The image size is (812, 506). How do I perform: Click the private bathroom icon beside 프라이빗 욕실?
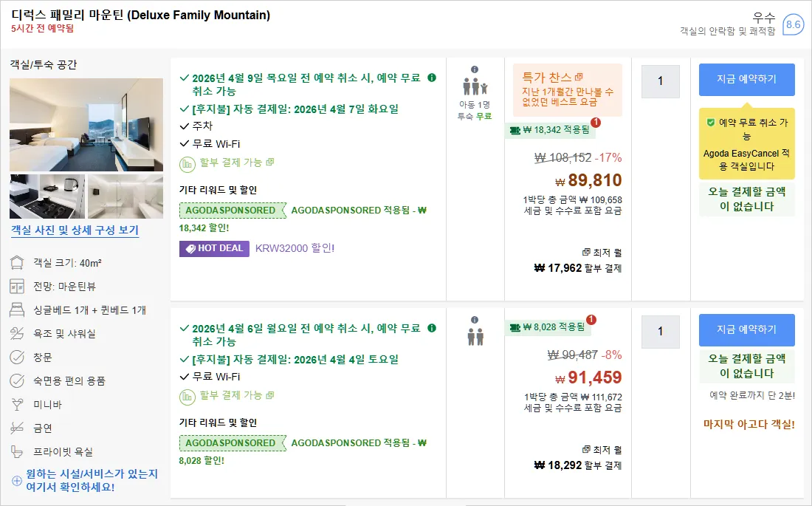point(17,451)
